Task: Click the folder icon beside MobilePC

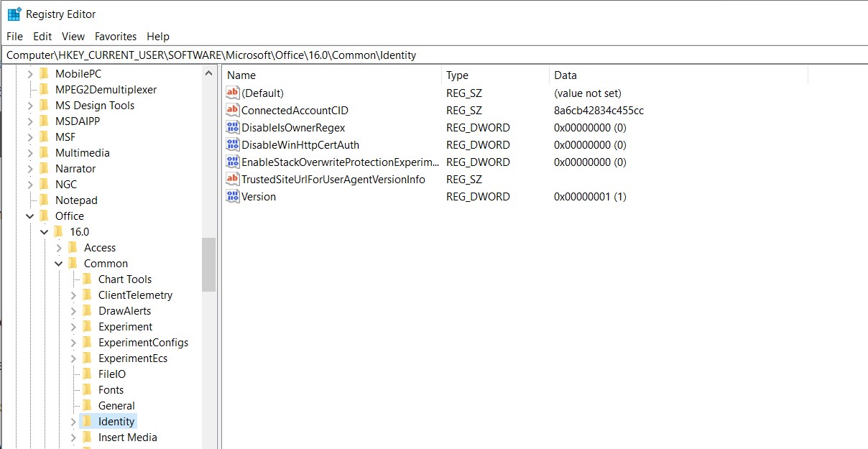Action: [x=44, y=73]
